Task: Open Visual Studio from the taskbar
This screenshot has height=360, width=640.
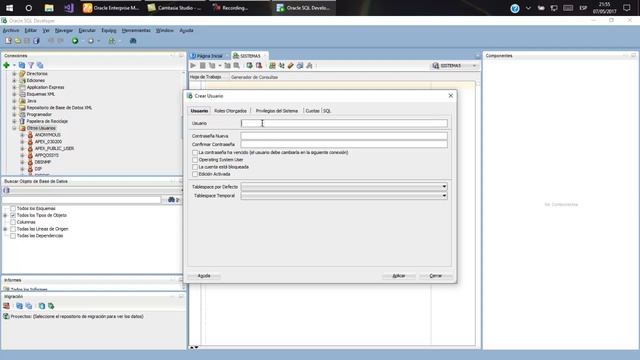Action: [x=69, y=8]
